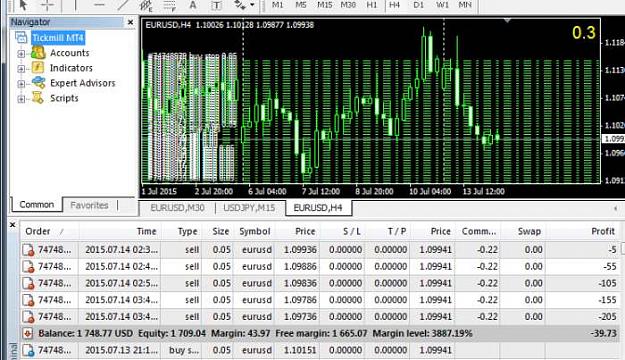The width and height of the screenshot is (625, 360).
Task: Select the Cursor arrow tool
Action: point(23,5)
